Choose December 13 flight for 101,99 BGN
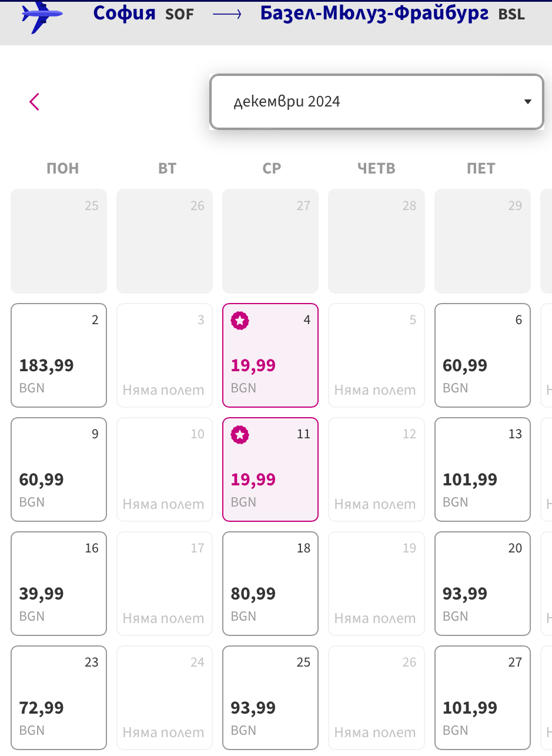This screenshot has height=756, width=552. click(482, 469)
